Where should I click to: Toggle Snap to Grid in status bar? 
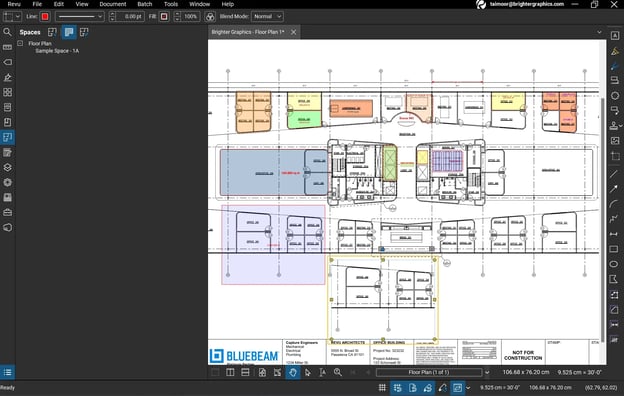point(397,388)
